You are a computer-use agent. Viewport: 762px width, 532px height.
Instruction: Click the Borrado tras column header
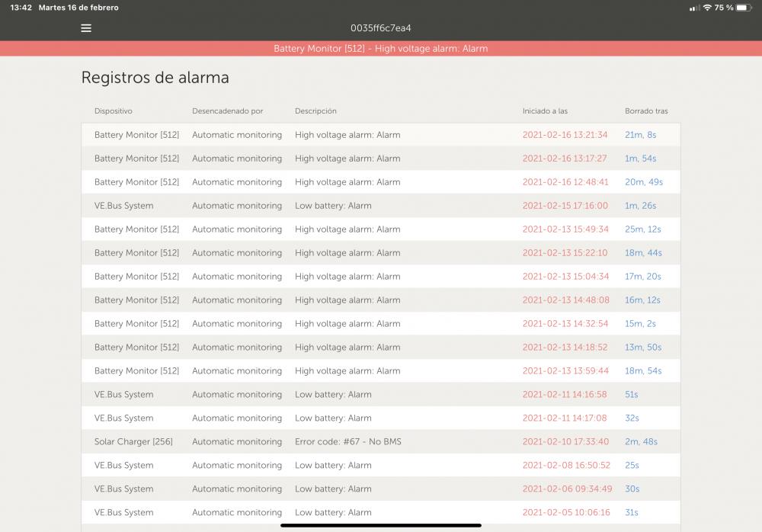646,111
